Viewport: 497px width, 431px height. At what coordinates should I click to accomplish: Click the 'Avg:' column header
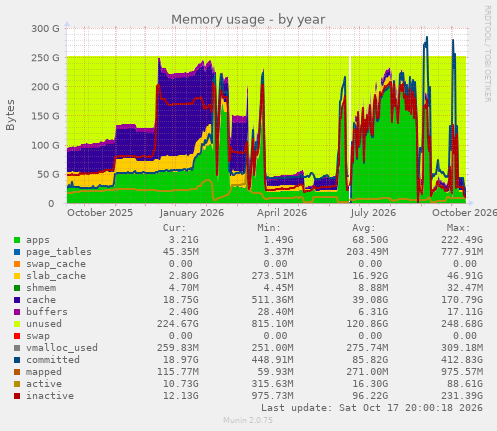click(364, 228)
